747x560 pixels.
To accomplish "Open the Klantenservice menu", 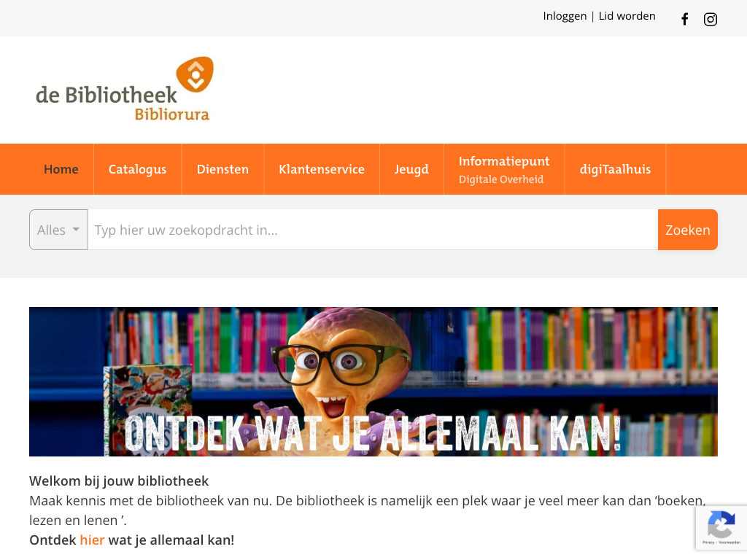I will [x=322, y=169].
